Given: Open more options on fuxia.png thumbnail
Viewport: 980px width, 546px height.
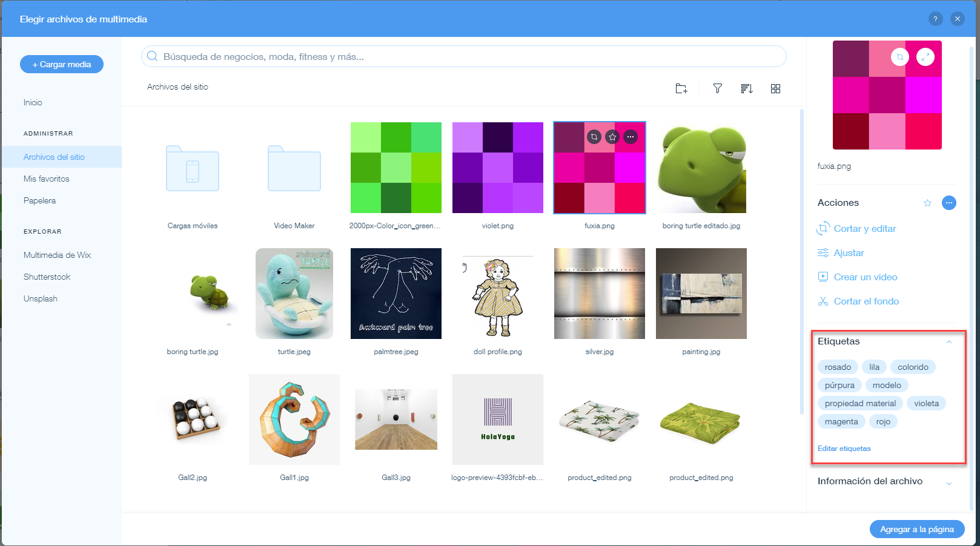Looking at the screenshot, I should coord(631,137).
